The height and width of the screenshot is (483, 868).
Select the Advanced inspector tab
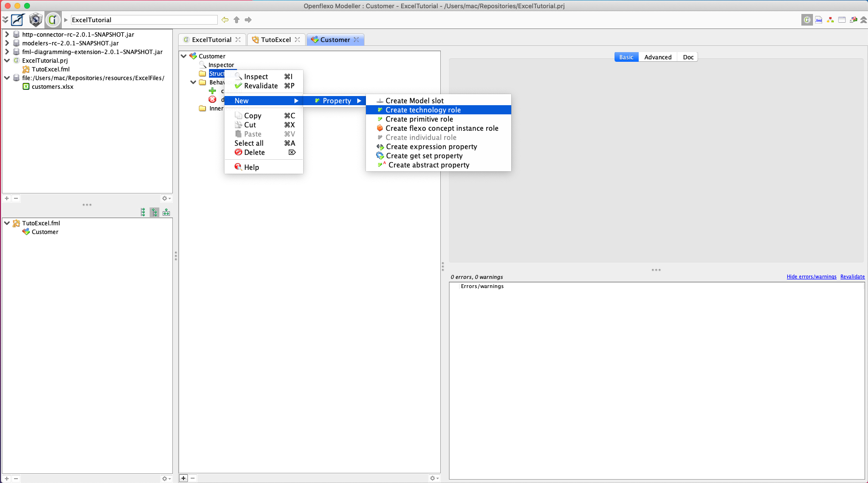[658, 57]
